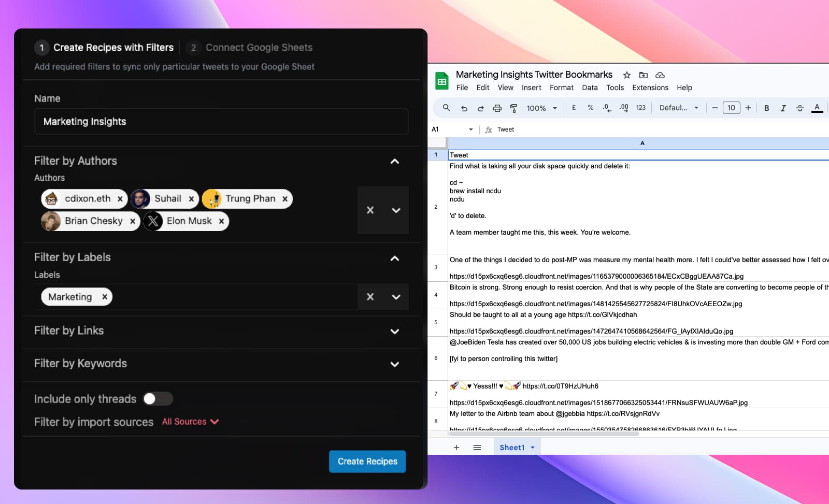Remove the Marketing label chip
The height and width of the screenshot is (504, 829).
click(105, 297)
